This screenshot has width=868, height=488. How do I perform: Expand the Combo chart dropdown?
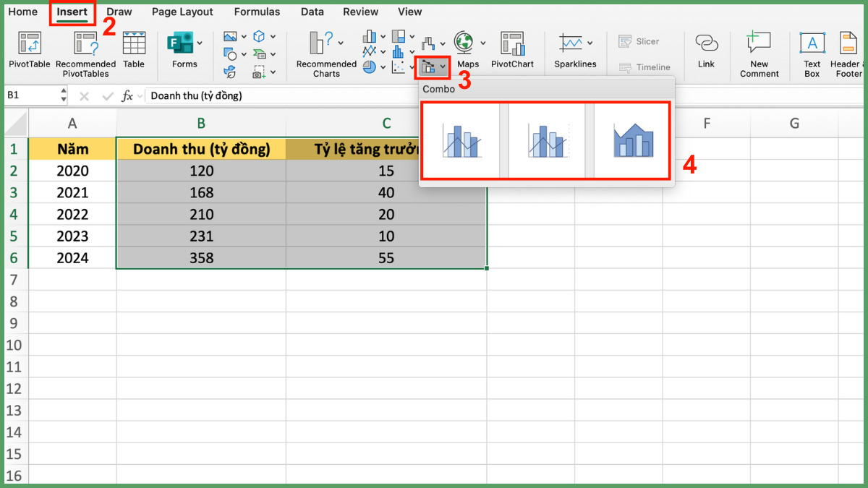pos(443,68)
